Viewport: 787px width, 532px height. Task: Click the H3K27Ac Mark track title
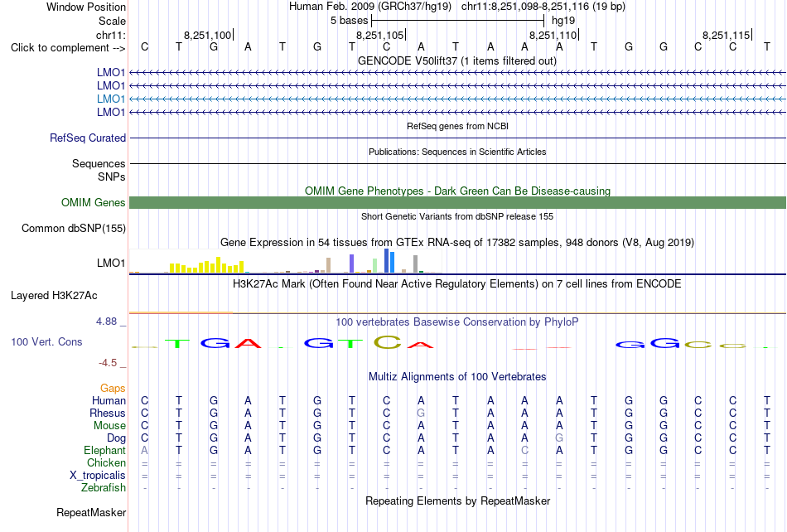tap(456, 284)
